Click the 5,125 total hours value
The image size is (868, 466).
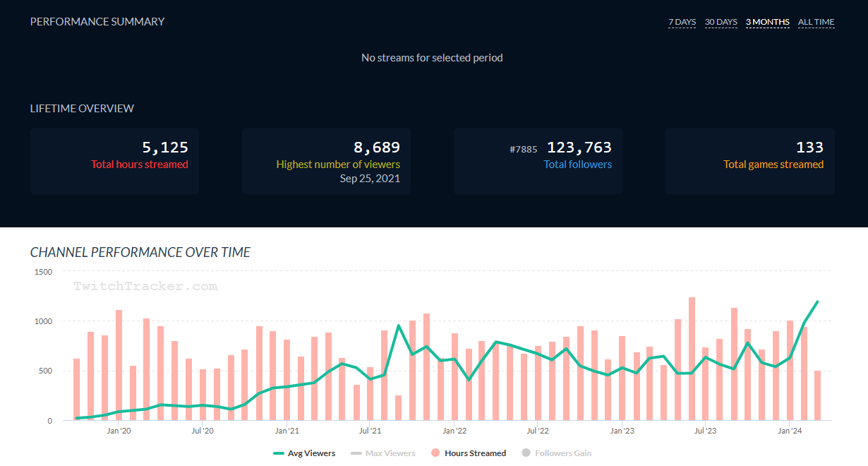[165, 148]
